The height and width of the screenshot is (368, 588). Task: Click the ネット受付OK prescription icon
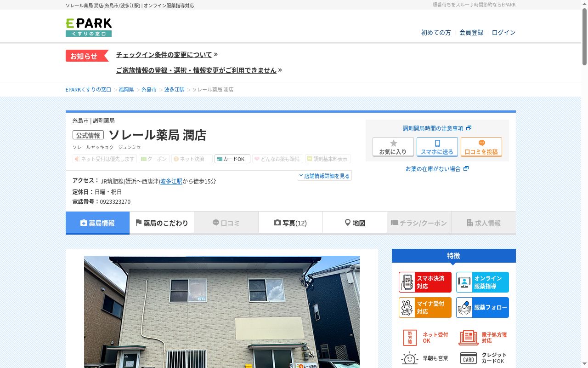click(410, 338)
